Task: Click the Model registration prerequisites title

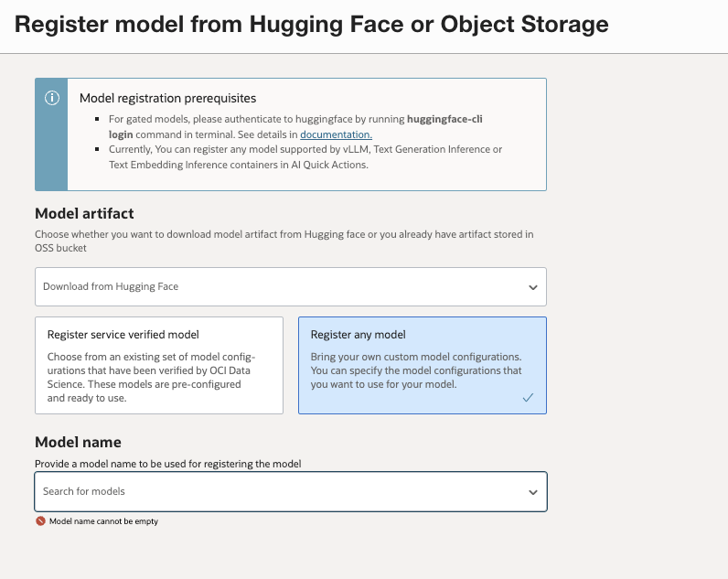Action: click(167, 98)
